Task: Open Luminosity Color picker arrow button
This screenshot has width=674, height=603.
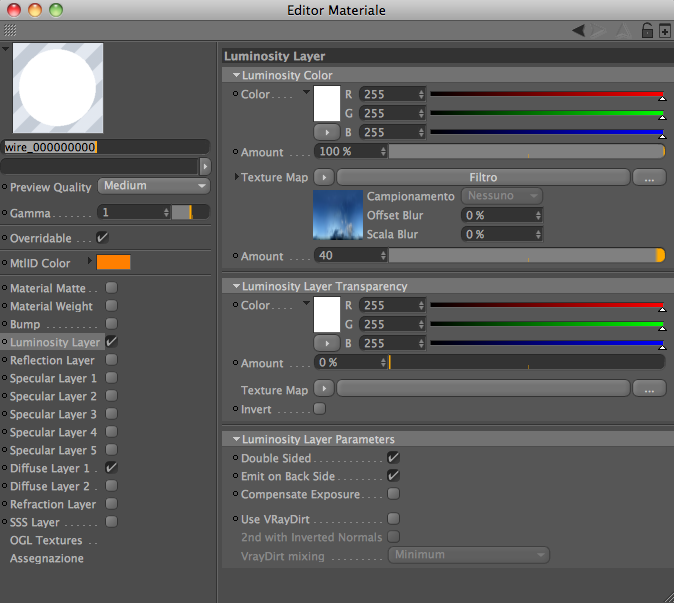Action: 326,132
